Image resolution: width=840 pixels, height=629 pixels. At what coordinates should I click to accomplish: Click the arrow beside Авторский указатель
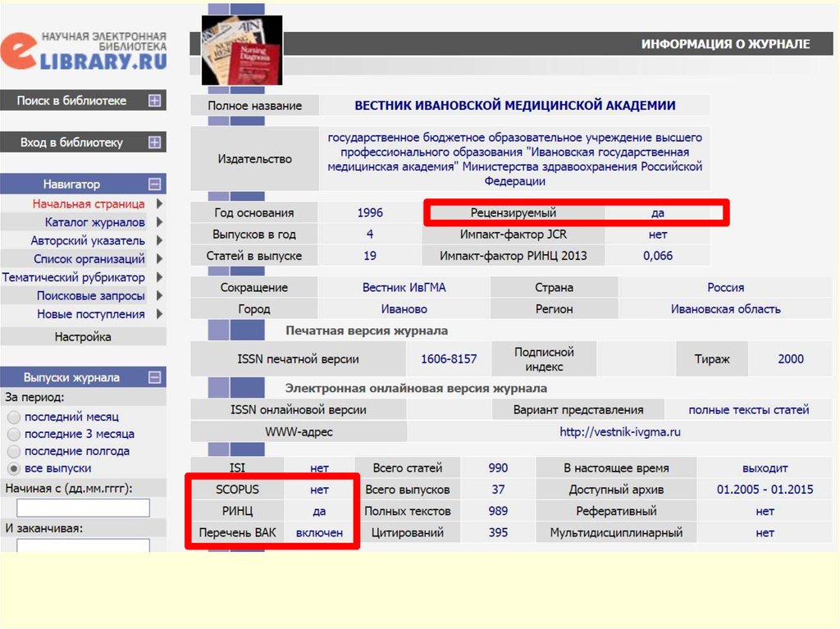point(159,241)
